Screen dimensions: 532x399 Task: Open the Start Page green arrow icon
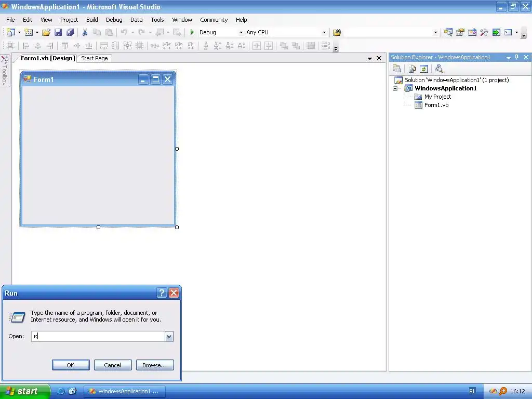496,32
